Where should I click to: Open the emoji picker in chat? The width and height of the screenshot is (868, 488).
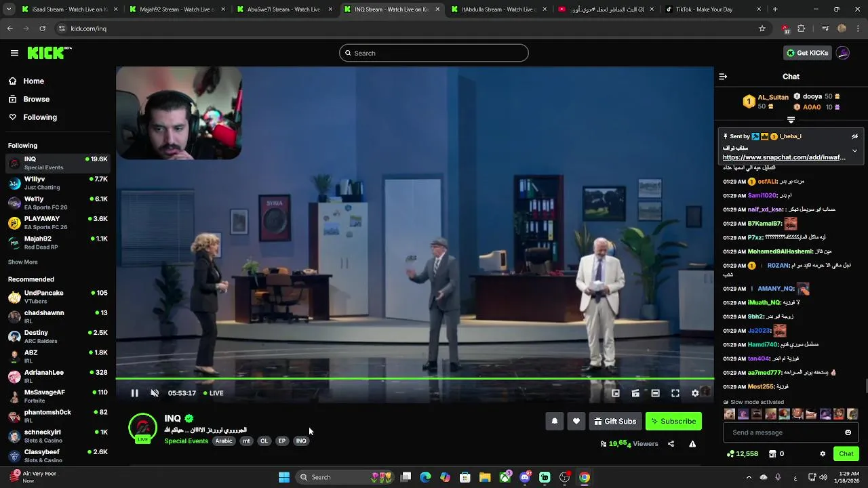[848, 432]
